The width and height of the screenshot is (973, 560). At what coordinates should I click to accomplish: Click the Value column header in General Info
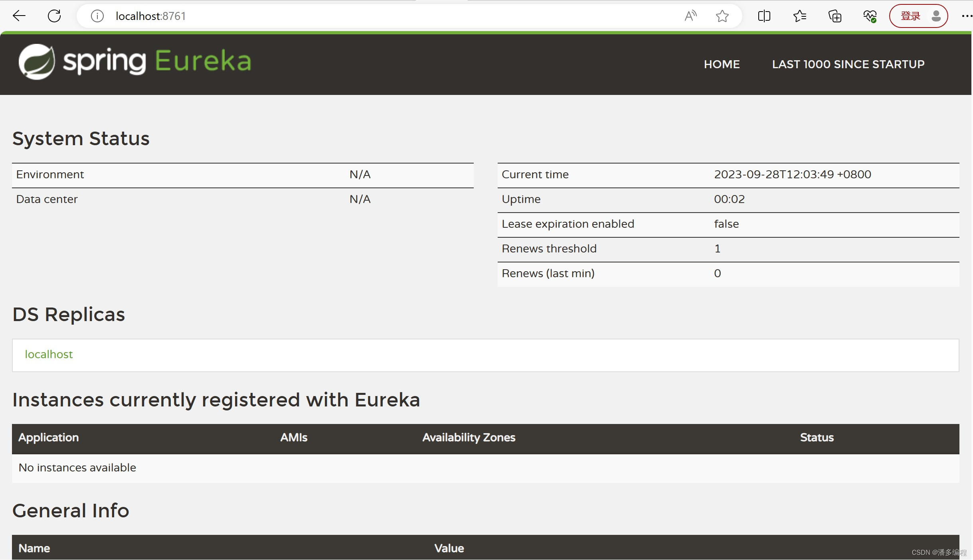click(x=449, y=548)
